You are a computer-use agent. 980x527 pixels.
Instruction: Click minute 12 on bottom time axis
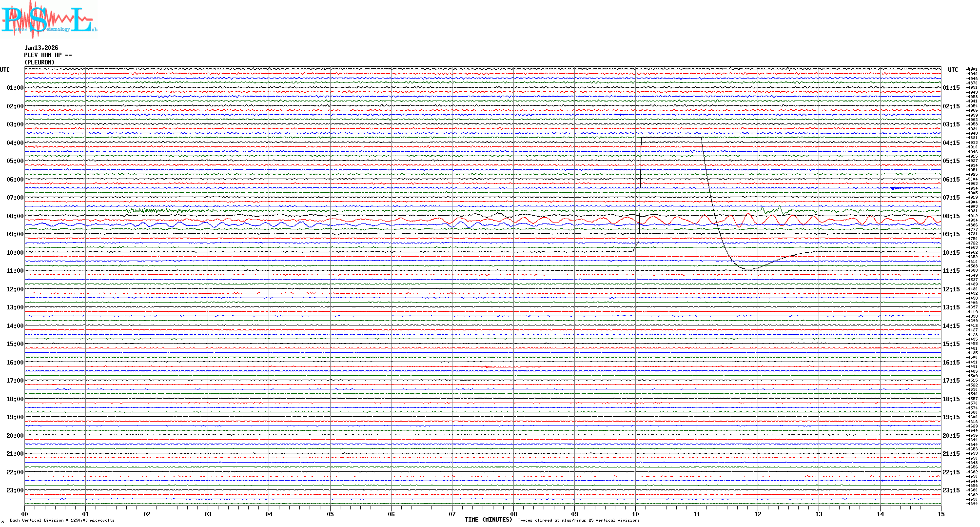(758, 514)
